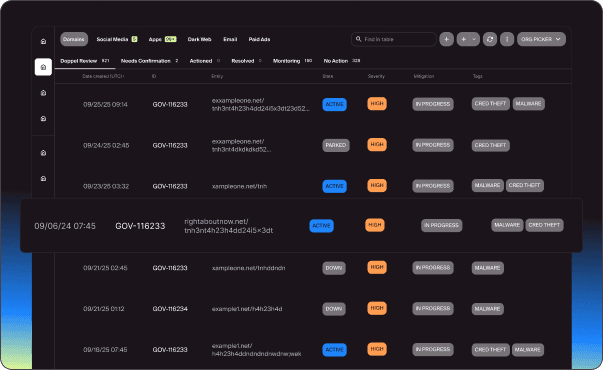Click the HIGH badge in the 09/21/25 01:12 row
This screenshot has height=370, width=603.
point(377,308)
